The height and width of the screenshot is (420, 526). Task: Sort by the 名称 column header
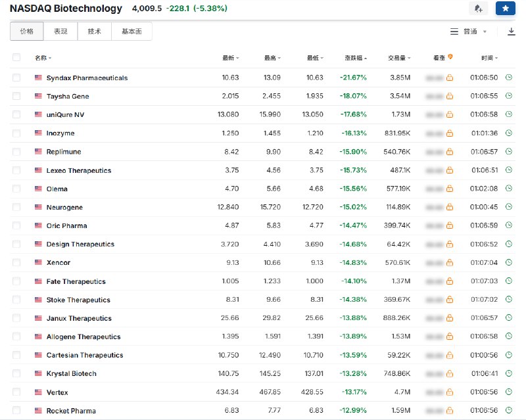tap(43, 58)
